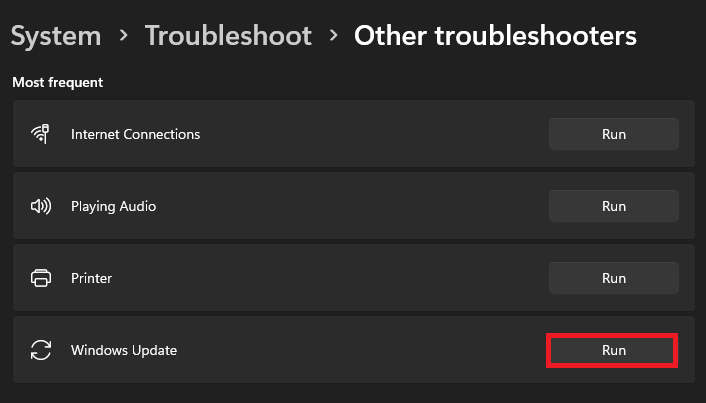Go back to System in breadcrumb
The width and height of the screenshot is (706, 403).
[x=56, y=37]
